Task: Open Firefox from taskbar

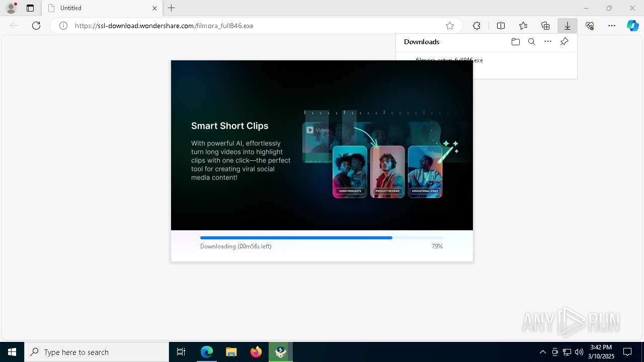Action: tap(256, 352)
